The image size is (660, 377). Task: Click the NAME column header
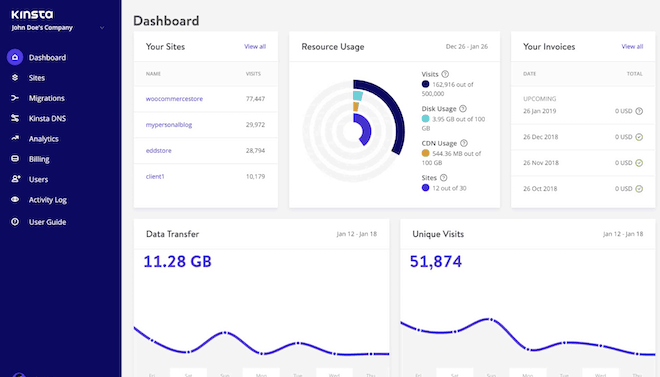click(153, 74)
